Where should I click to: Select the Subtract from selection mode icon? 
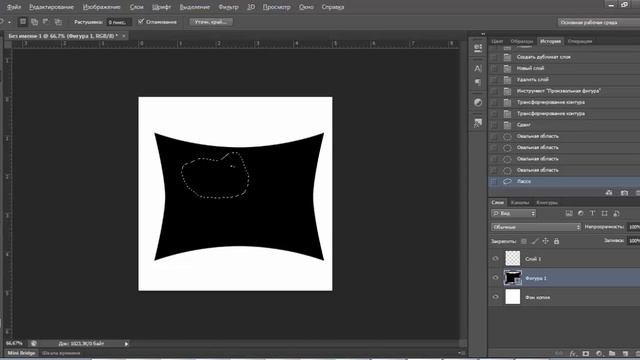46,22
